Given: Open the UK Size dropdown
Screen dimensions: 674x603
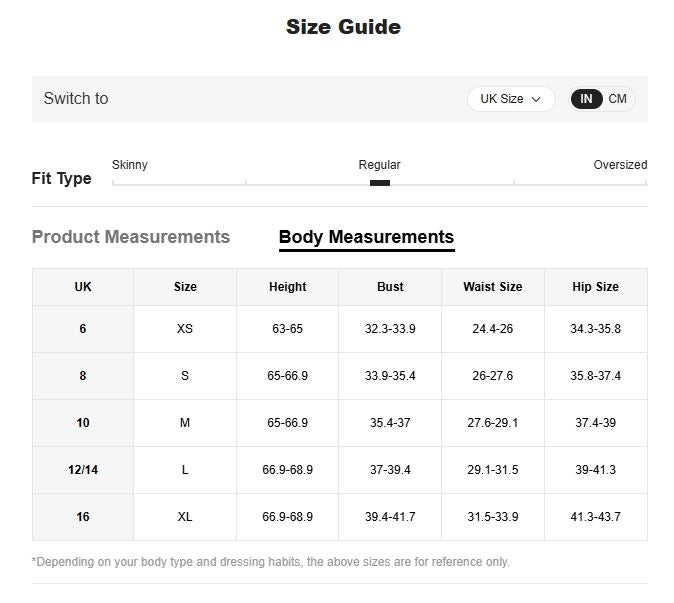Looking at the screenshot, I should click(x=510, y=99).
